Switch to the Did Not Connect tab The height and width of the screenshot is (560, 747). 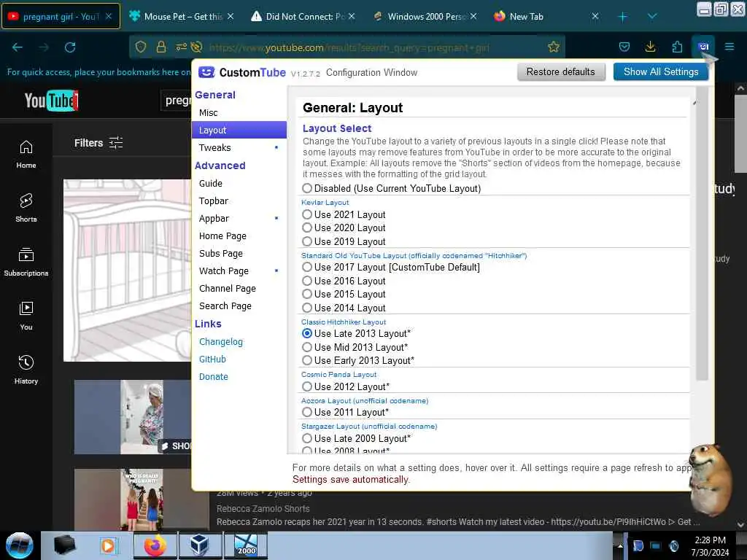tap(303, 17)
